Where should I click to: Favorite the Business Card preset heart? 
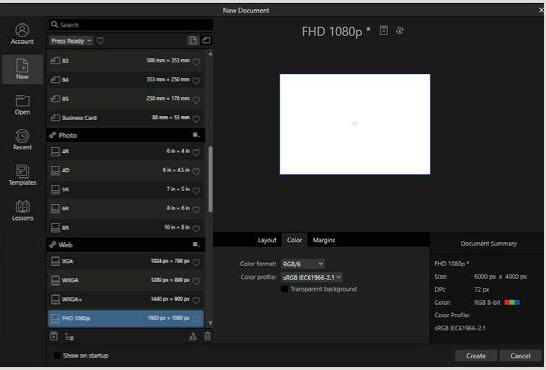coord(196,119)
